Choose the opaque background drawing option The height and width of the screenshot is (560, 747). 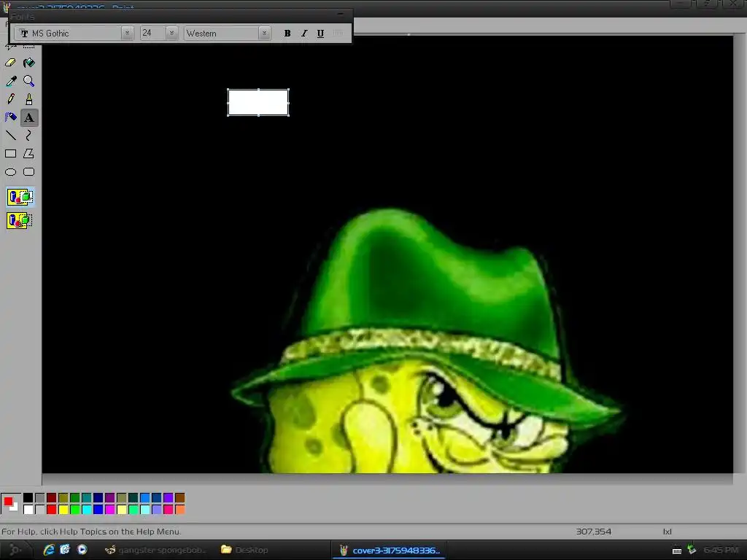[20, 197]
